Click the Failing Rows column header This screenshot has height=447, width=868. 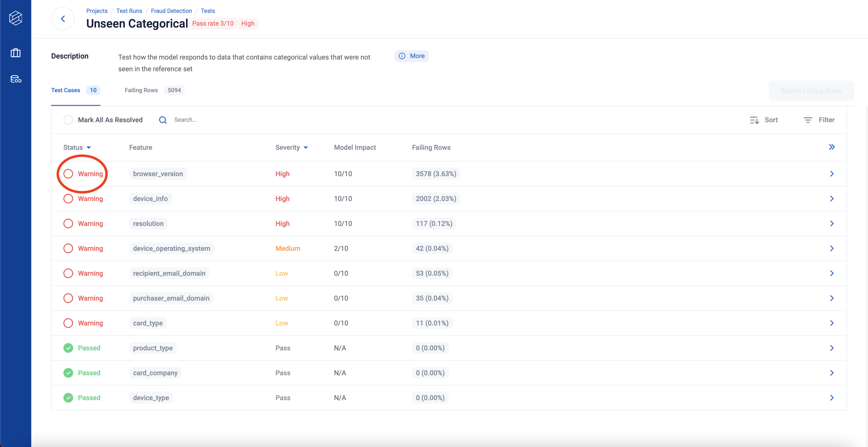coord(431,148)
